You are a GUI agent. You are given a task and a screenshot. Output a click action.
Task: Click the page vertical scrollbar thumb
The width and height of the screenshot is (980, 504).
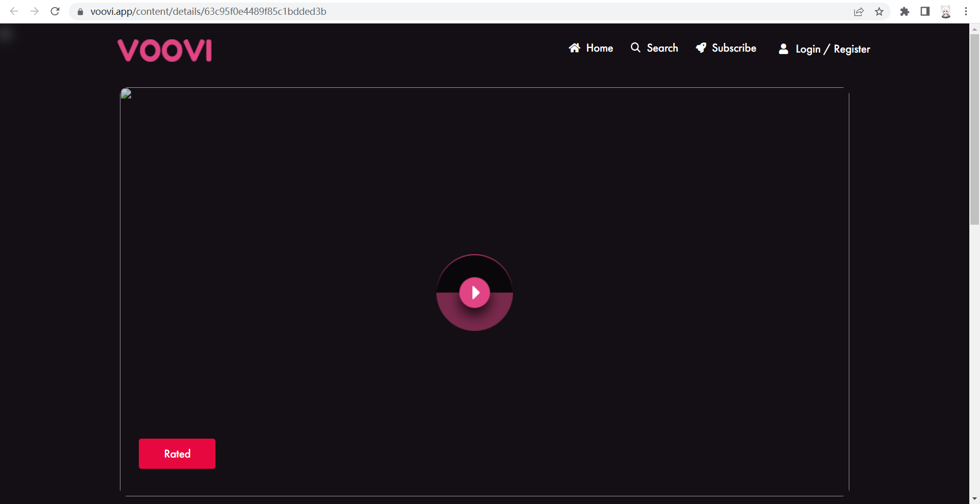pyautogui.click(x=974, y=130)
